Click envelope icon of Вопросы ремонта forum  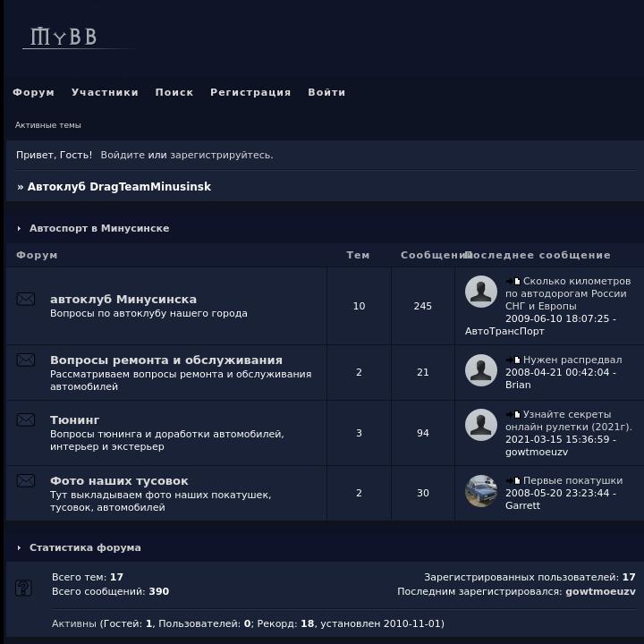(x=25, y=360)
